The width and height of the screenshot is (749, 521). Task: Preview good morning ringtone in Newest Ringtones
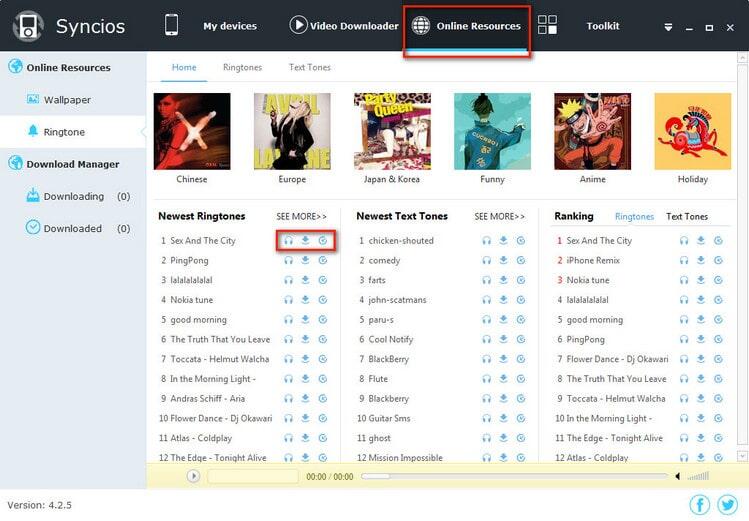pyautogui.click(x=288, y=319)
